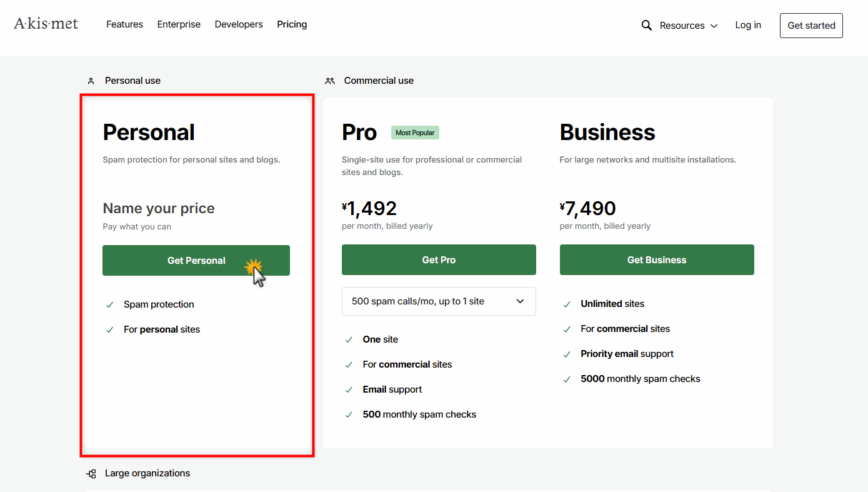Click the Large organizations hierarchy icon
The width and height of the screenshot is (868, 492).
click(91, 474)
